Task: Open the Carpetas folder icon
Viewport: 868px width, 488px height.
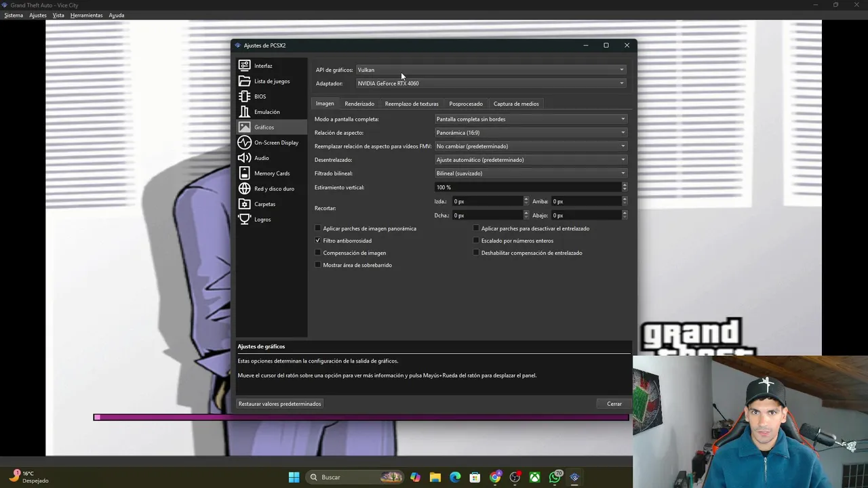Action: (x=244, y=204)
